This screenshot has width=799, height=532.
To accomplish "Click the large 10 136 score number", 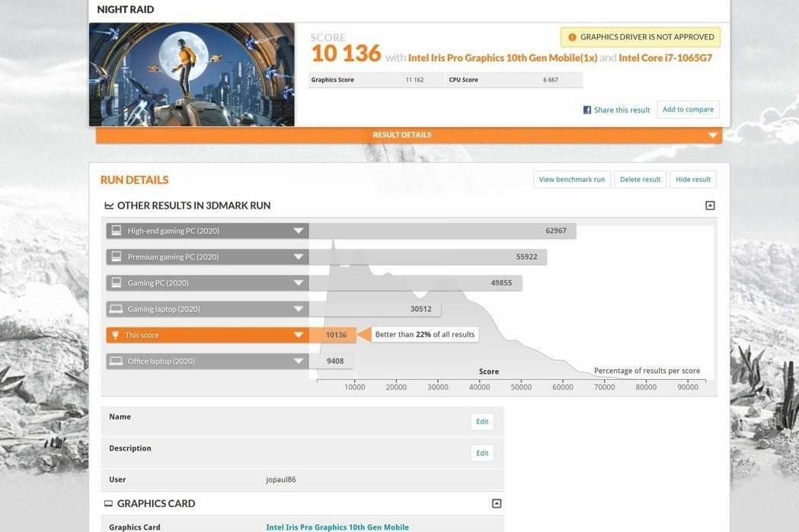I will [x=346, y=53].
